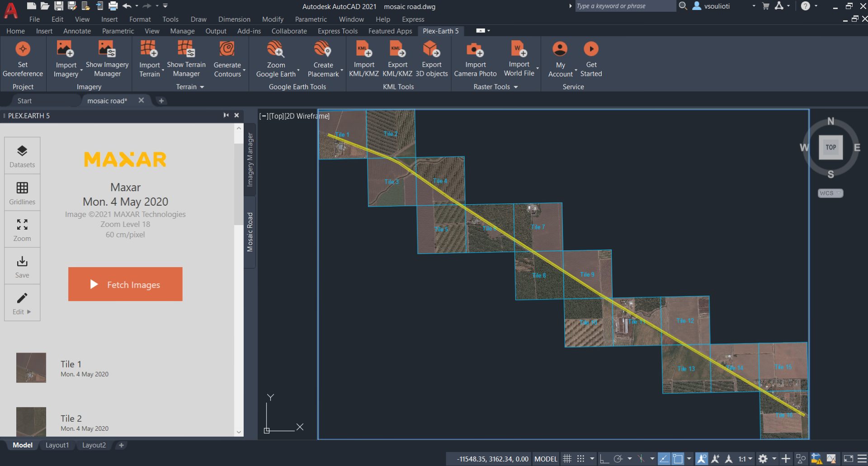Switch to the Express Tools ribbon tab
The width and height of the screenshot is (868, 466).
click(337, 31)
